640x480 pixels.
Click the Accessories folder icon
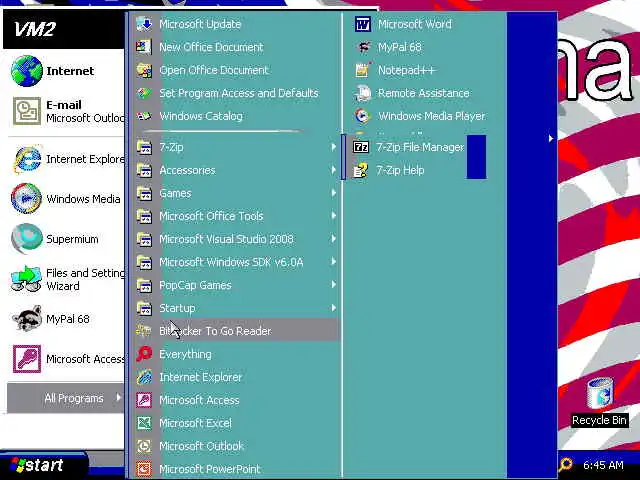[144, 170]
